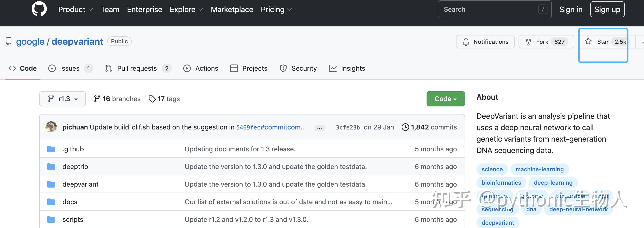
Task: Click the commit history clock icon
Action: [x=405, y=127]
